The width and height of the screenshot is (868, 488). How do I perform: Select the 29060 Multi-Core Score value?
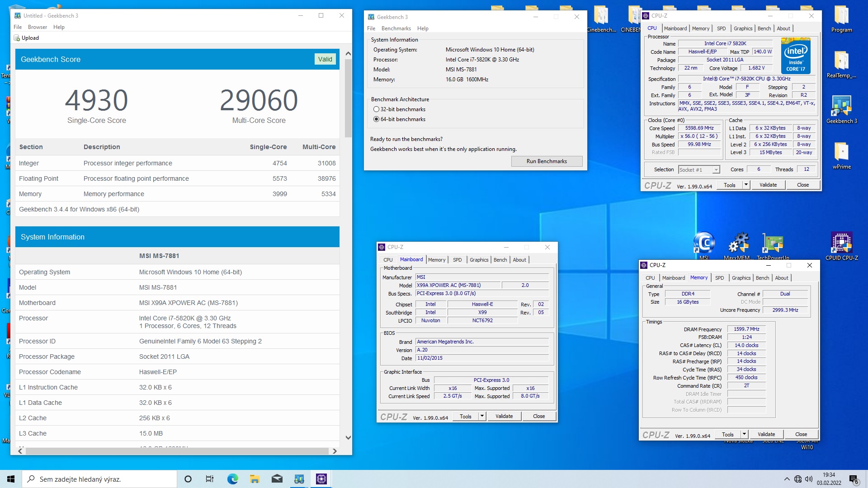tap(259, 100)
